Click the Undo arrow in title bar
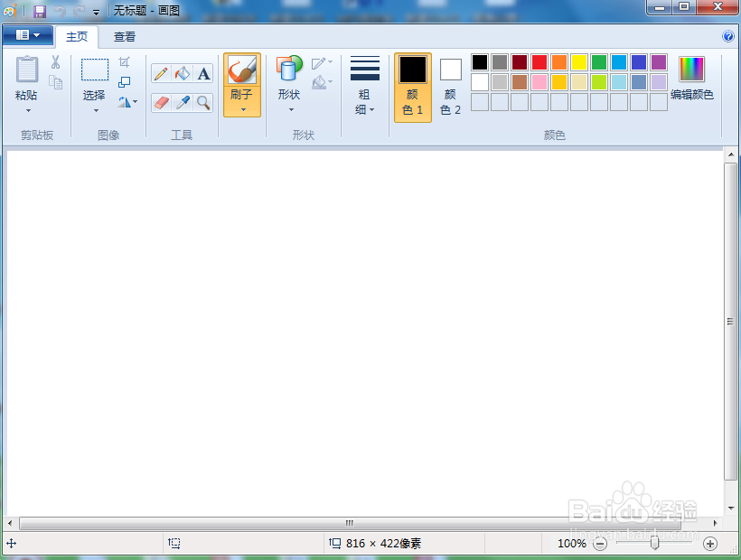 pyautogui.click(x=60, y=11)
